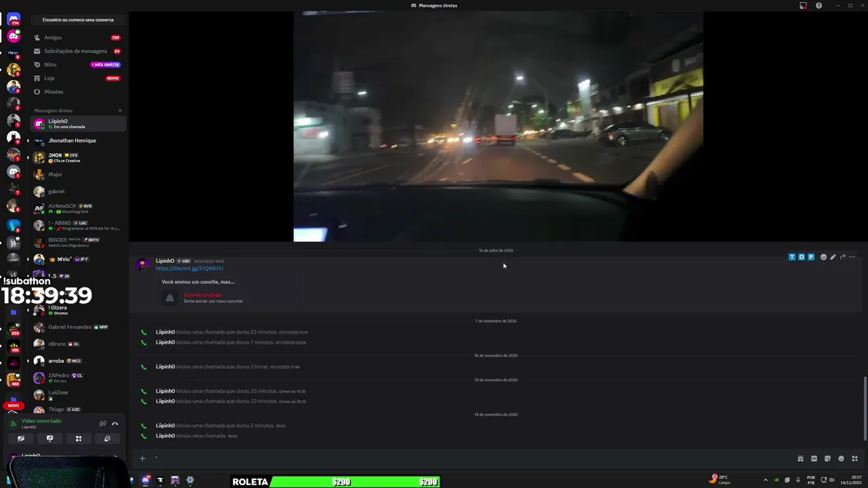This screenshot has height=488, width=868.
Task: Click the NOVO unread indicator in server list
Action: coord(14,405)
